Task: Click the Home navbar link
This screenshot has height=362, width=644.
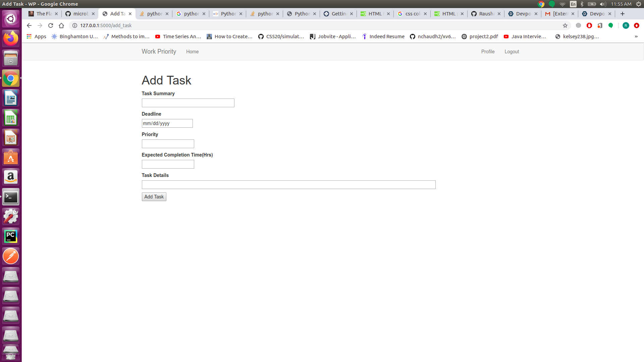Action: coord(192,52)
